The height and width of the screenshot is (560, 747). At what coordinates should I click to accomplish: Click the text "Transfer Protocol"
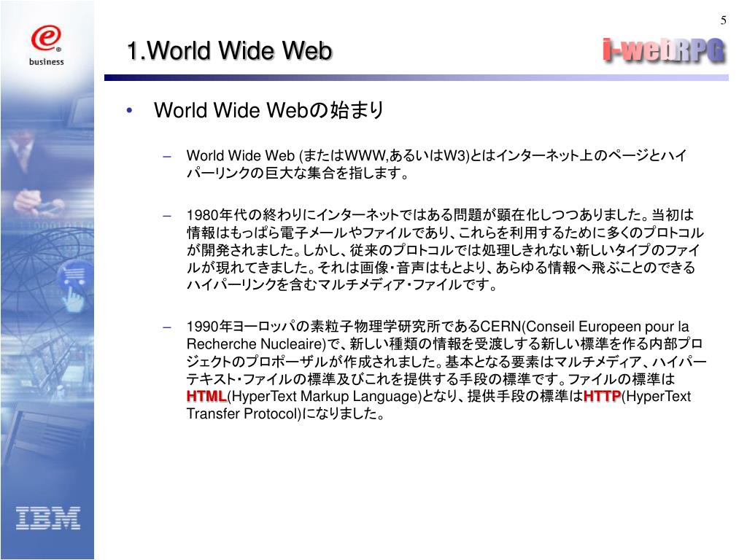(x=242, y=413)
